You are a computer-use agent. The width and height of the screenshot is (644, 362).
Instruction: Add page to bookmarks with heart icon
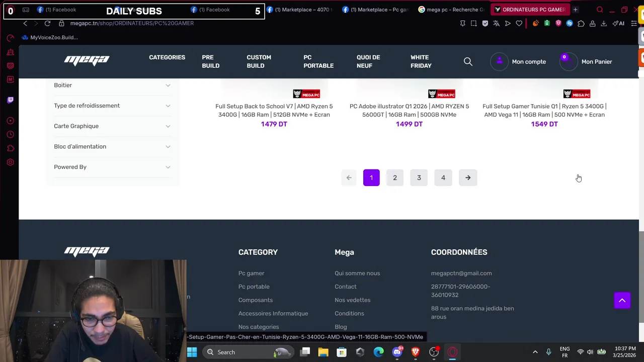(x=519, y=23)
